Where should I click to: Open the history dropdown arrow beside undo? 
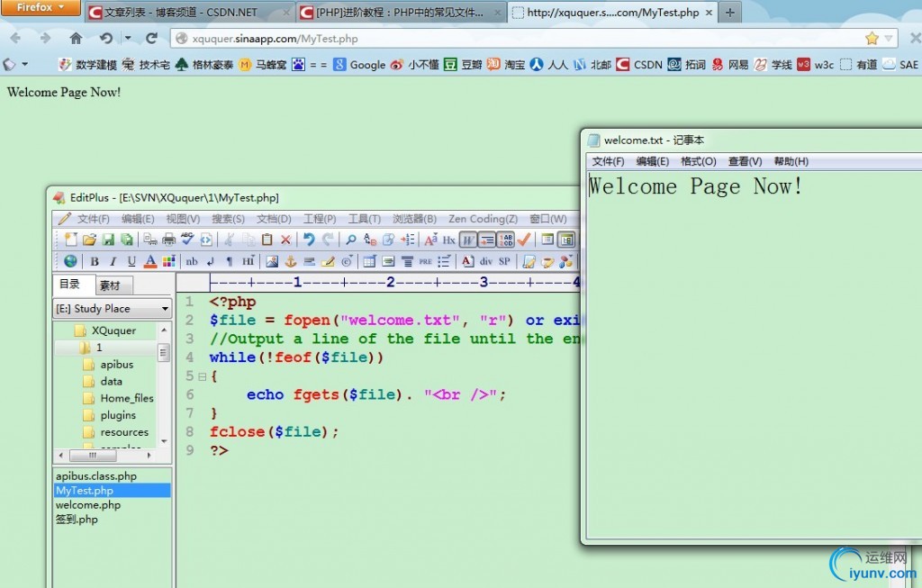pyautogui.click(x=128, y=38)
